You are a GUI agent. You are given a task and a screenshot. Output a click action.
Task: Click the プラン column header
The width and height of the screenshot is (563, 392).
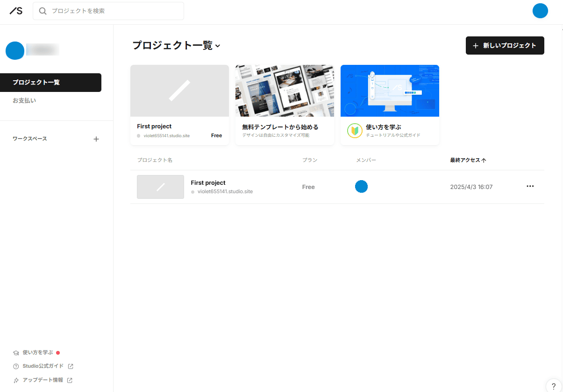point(310,160)
